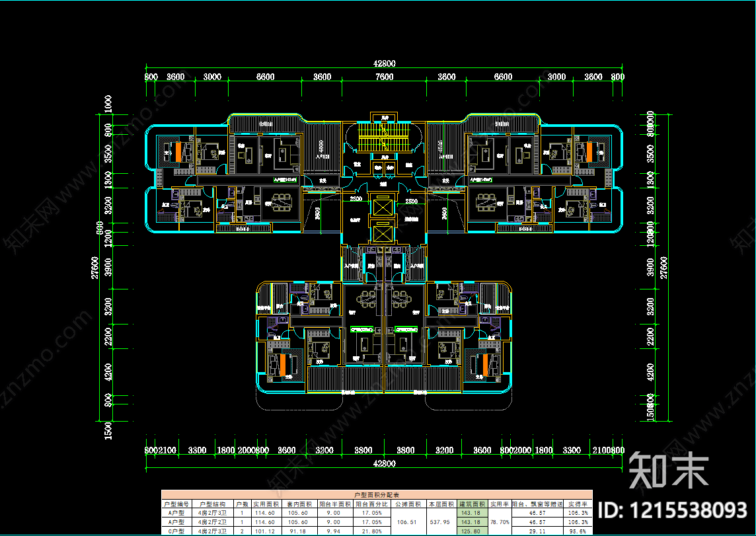Select the 阳台百分比 column header
This screenshot has height=536, width=756.
372,504
